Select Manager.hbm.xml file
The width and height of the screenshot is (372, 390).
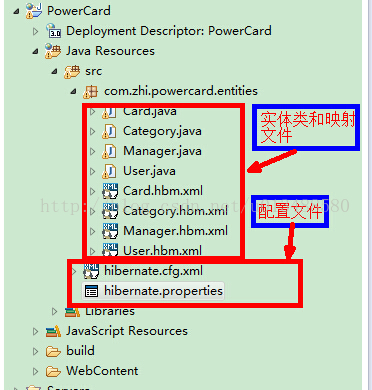(175, 231)
